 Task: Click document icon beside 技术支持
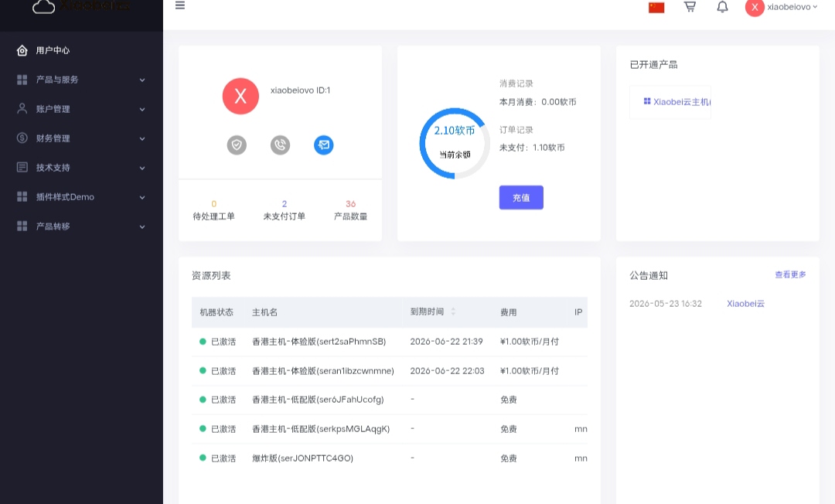(22, 167)
